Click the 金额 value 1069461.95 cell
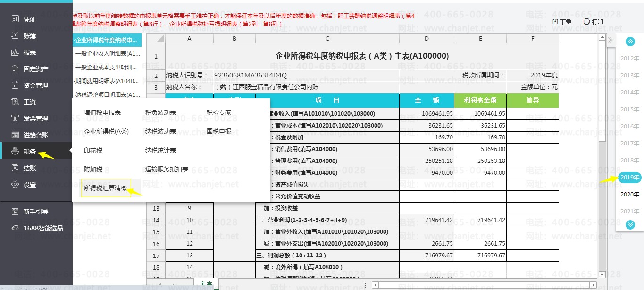 pyautogui.click(x=427, y=114)
